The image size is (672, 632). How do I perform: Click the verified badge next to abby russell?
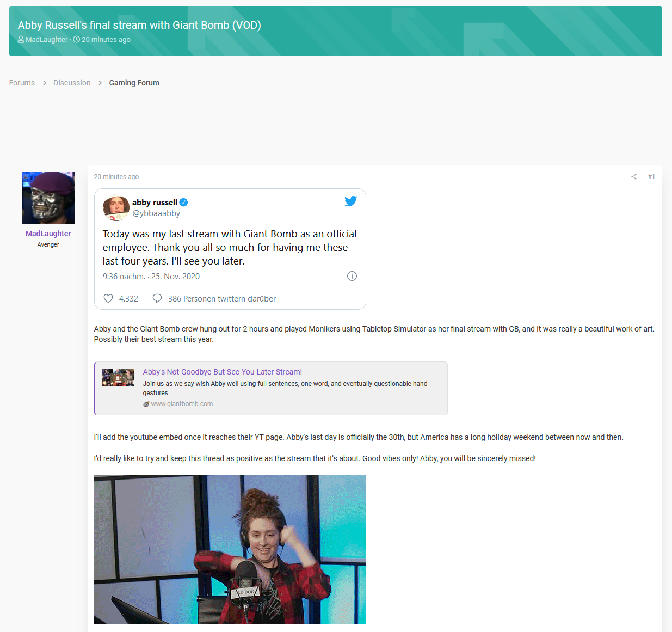pyautogui.click(x=184, y=203)
